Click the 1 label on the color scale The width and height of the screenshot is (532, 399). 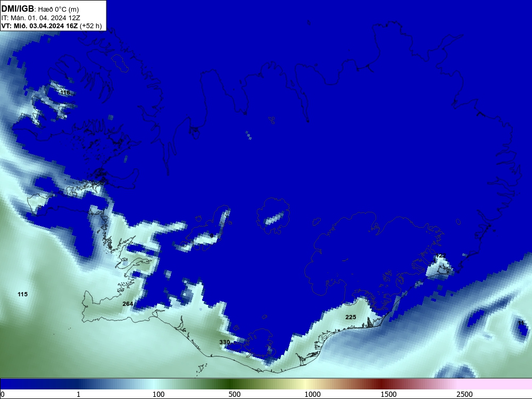(78, 394)
